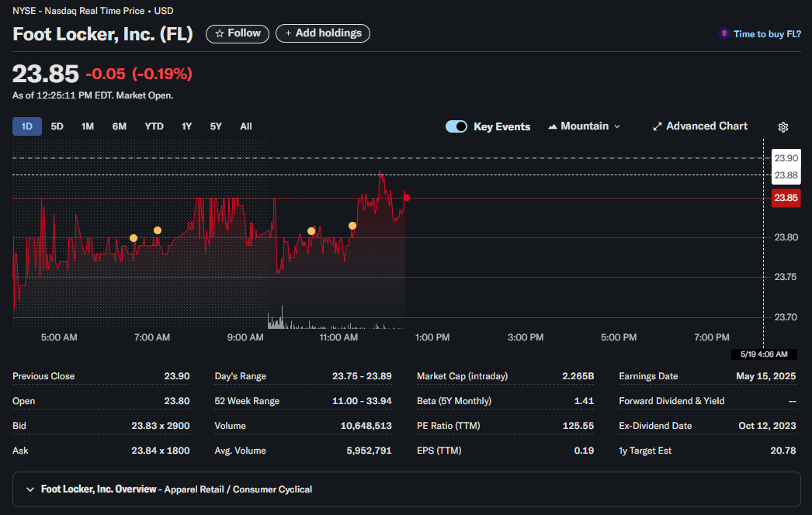
Task: Click the Avg. Volume label
Action: pos(241,451)
